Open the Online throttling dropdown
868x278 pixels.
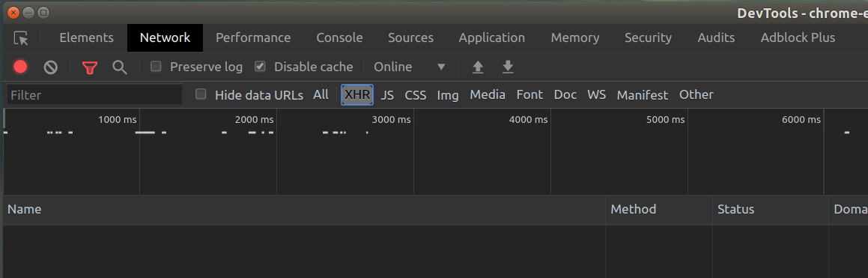[x=410, y=67]
